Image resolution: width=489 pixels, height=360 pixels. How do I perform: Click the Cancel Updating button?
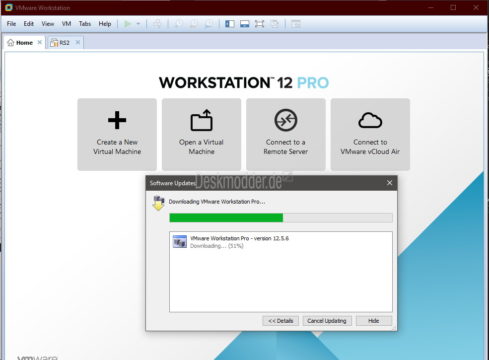327,321
